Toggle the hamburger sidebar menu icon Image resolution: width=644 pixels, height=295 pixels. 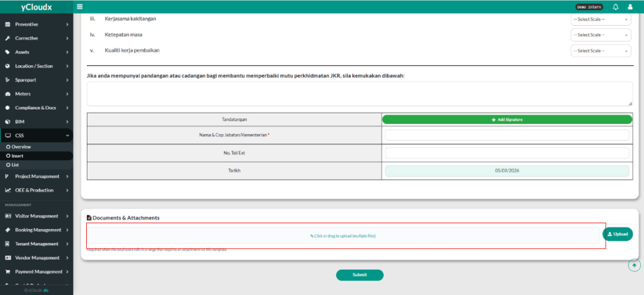(x=80, y=6)
